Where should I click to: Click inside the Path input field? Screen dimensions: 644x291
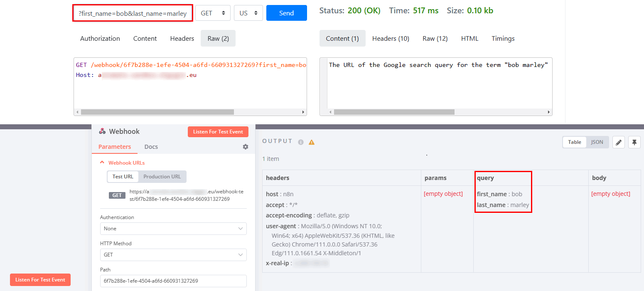coord(173,281)
